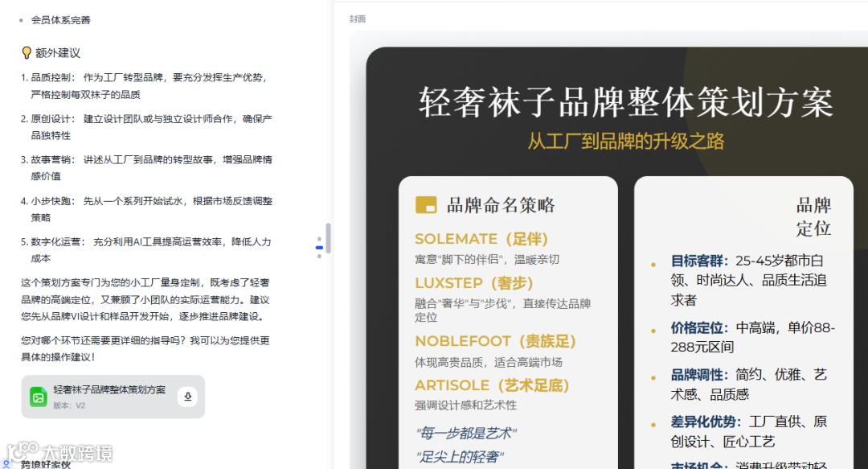Open the green image file icon
This screenshot has height=469, width=868.
(39, 397)
